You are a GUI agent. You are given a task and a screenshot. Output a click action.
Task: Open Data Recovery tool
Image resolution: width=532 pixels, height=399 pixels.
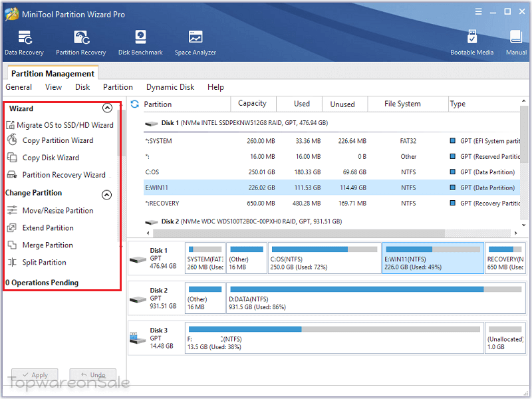pos(24,43)
